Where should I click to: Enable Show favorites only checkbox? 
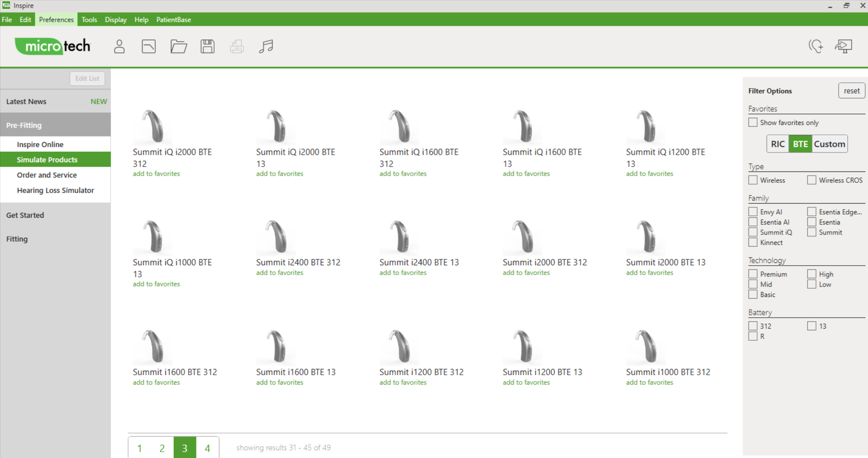(x=753, y=123)
